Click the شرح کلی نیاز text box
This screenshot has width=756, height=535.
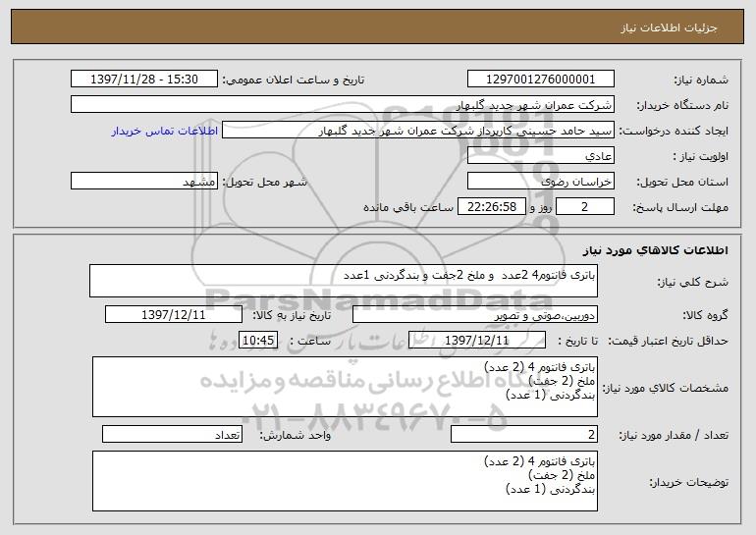[x=344, y=281]
